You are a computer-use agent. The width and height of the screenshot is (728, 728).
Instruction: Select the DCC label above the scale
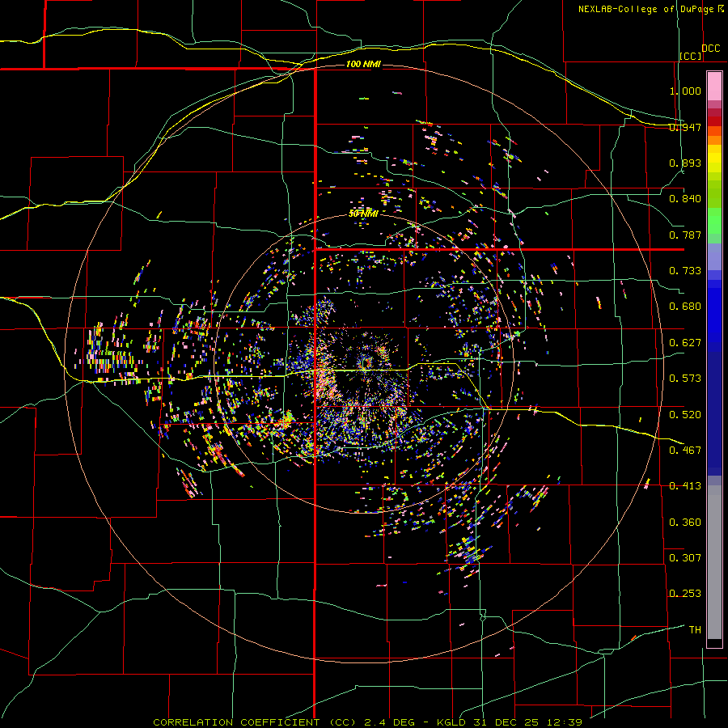click(x=711, y=49)
